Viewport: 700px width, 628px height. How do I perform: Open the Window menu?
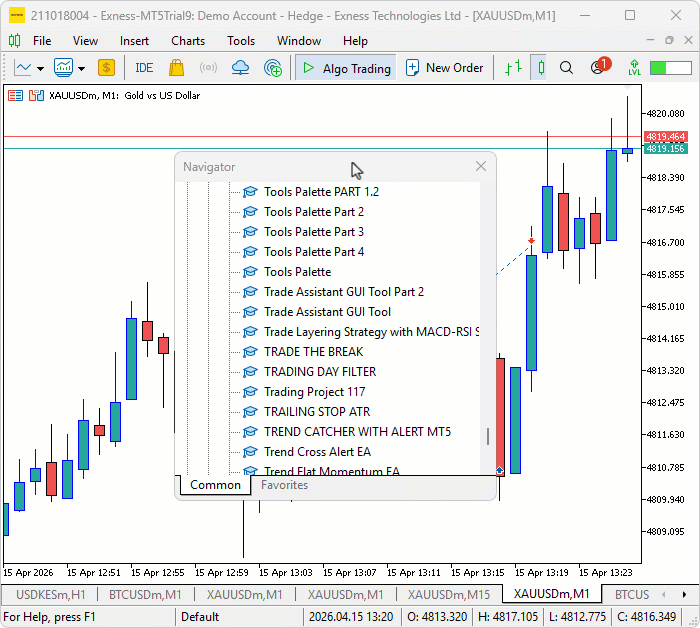[x=299, y=41]
